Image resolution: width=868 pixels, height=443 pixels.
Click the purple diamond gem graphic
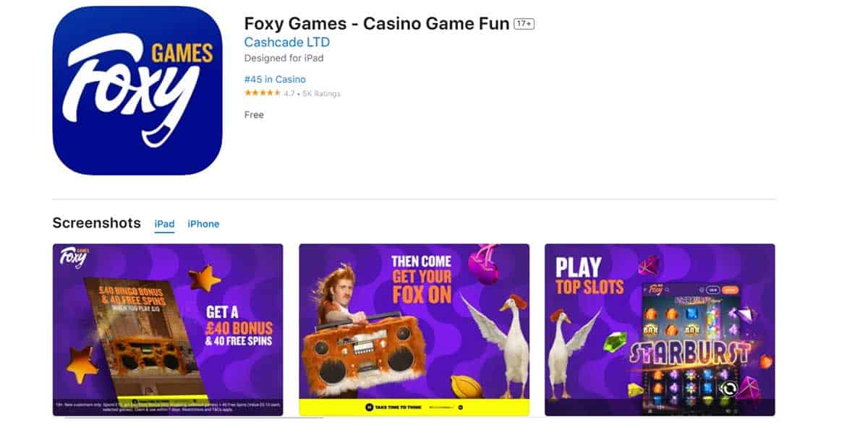coord(745,314)
